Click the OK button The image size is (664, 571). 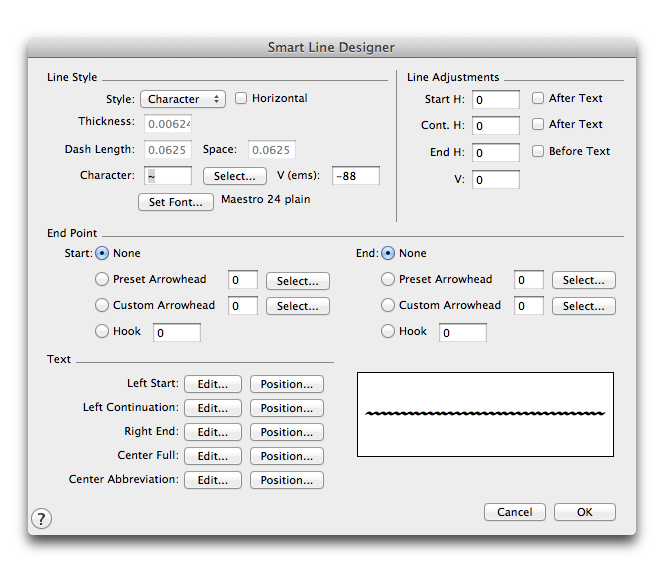click(x=585, y=512)
